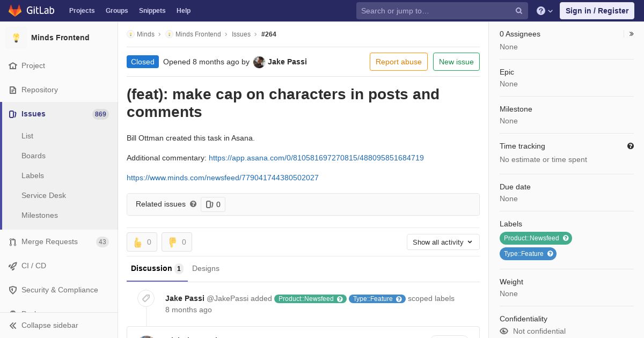Switch to the Designs tab
The height and width of the screenshot is (338, 644).
[206, 268]
